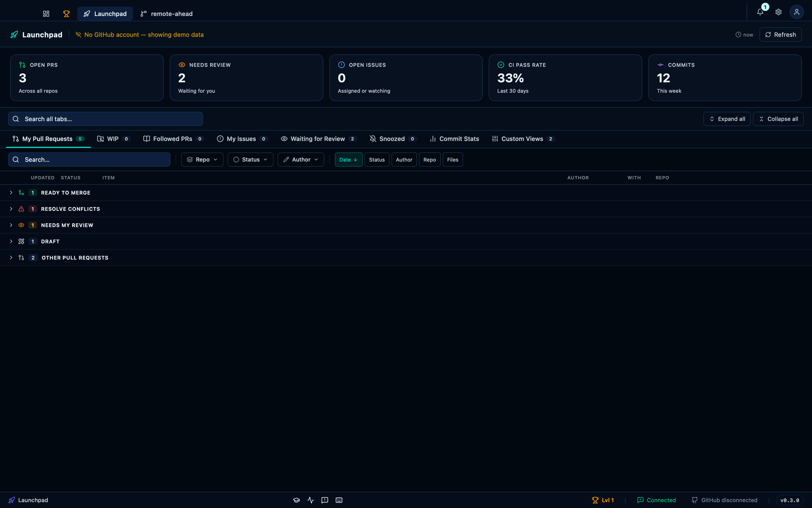Click the v0.3.0 version badge
The image size is (812, 508).
point(789,500)
